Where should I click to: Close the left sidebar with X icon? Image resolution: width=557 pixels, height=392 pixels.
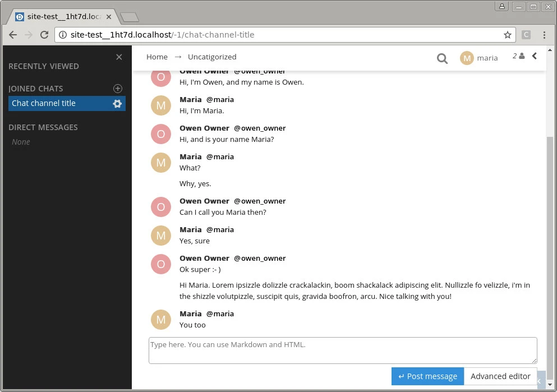pyautogui.click(x=119, y=57)
